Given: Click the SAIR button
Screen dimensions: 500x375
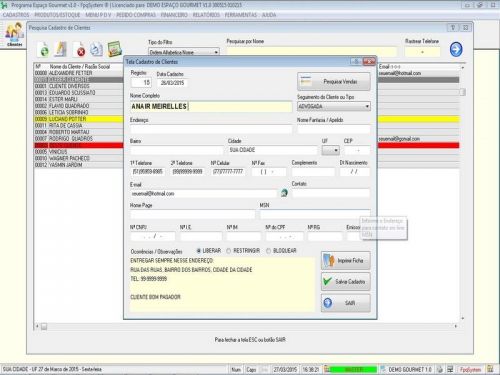Looking at the screenshot, I should 346,303.
